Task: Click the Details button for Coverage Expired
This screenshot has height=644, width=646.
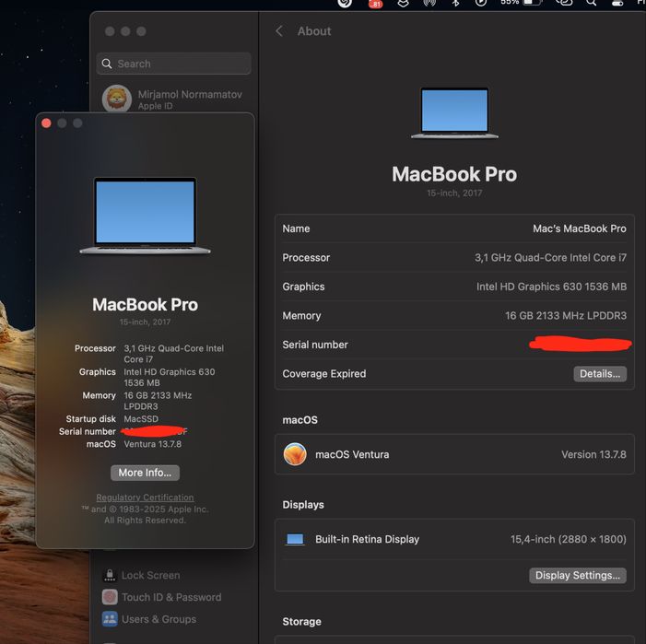Action: point(599,374)
